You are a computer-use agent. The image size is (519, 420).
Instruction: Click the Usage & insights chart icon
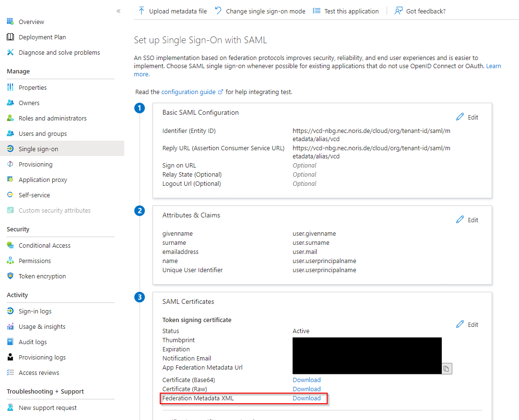tap(10, 326)
